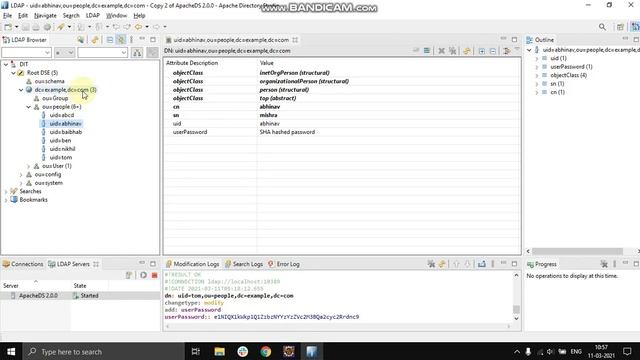Click Export Modification Logs icon
Screen dimensions: 640x360
(482, 264)
